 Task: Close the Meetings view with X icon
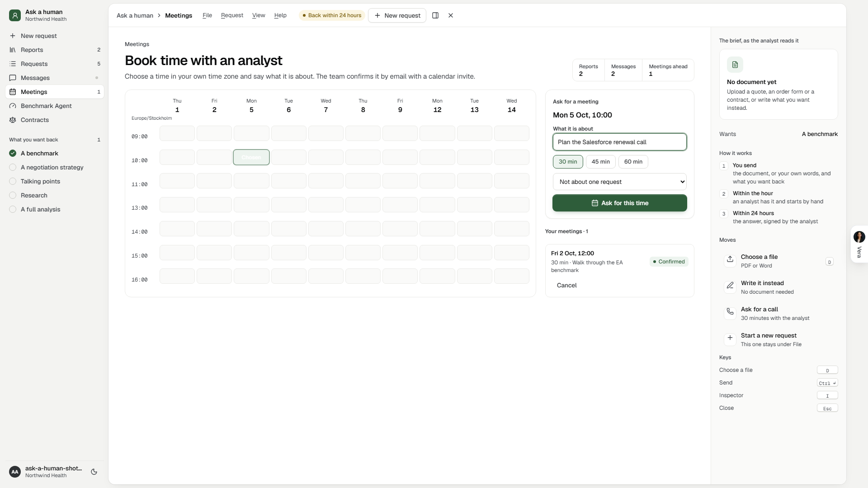[451, 15]
